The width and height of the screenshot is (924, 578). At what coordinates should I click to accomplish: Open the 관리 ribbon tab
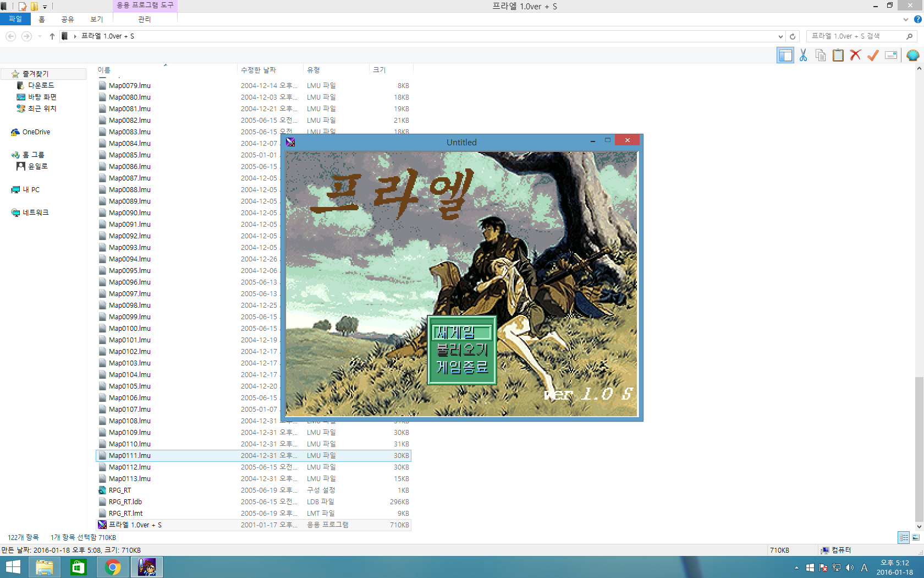click(x=145, y=19)
